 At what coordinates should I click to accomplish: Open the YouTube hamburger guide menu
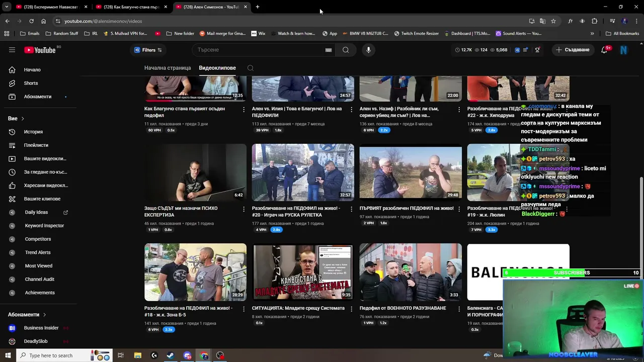[x=12, y=50]
